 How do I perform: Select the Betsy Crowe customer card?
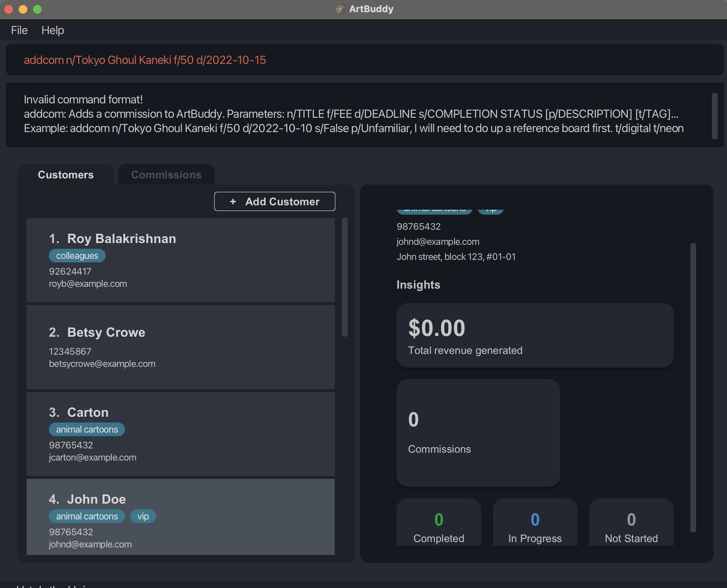180,347
